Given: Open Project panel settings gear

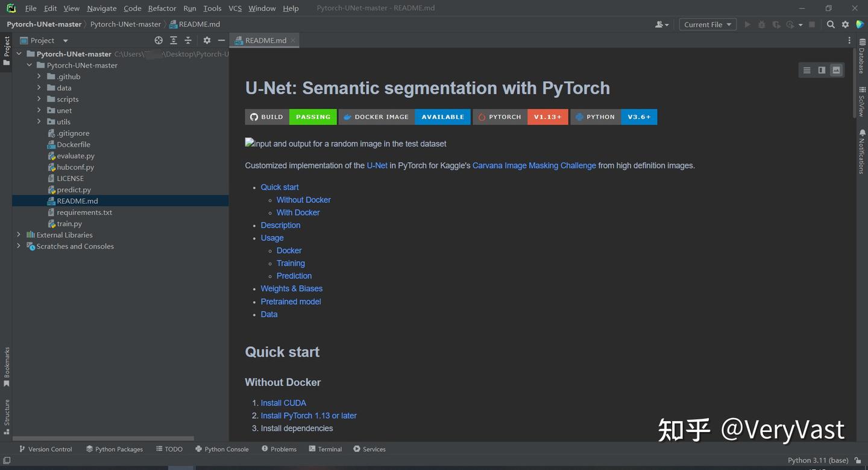Looking at the screenshot, I should pyautogui.click(x=207, y=40).
